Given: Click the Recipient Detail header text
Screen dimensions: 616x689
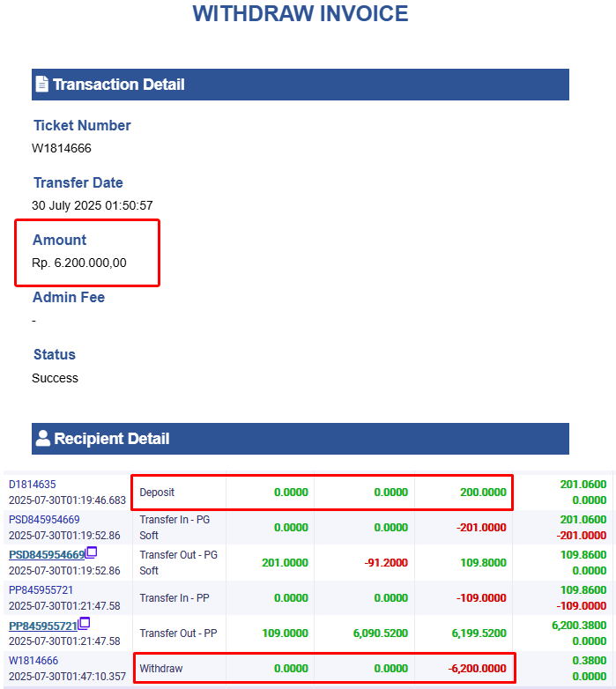Looking at the screenshot, I should click(x=112, y=439).
